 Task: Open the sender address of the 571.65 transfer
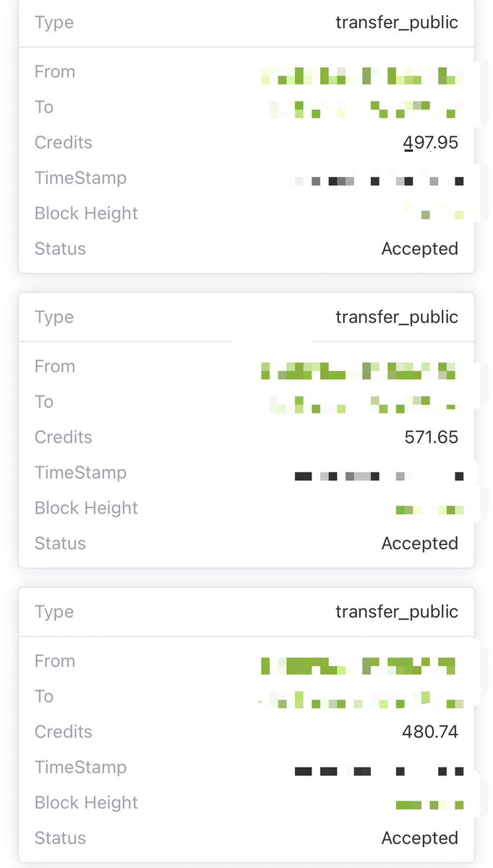pyautogui.click(x=360, y=371)
